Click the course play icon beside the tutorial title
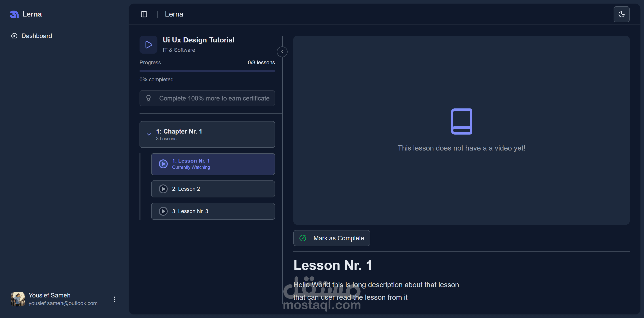 (148, 45)
